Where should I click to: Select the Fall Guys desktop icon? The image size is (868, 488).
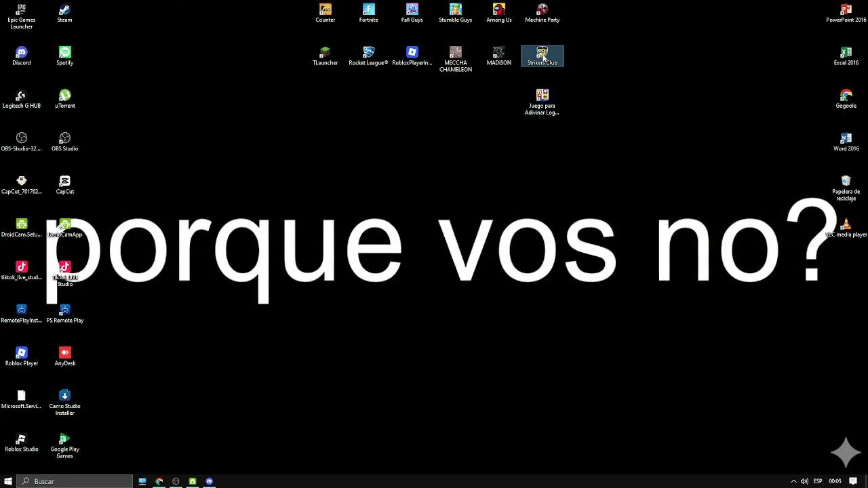[412, 13]
